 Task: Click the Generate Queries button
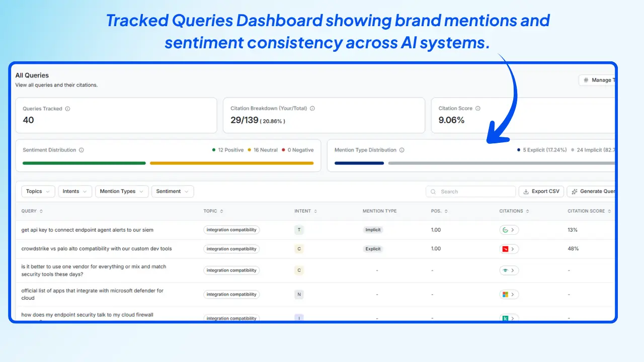coord(594,191)
